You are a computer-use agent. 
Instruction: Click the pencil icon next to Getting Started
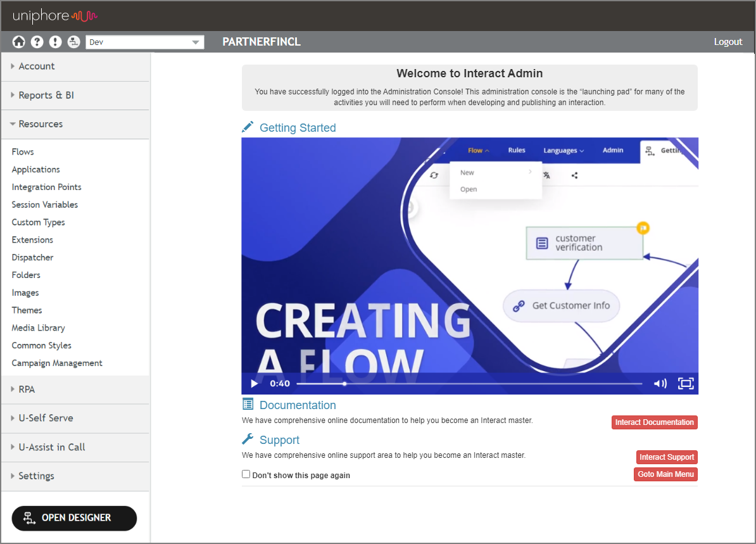[x=248, y=127]
